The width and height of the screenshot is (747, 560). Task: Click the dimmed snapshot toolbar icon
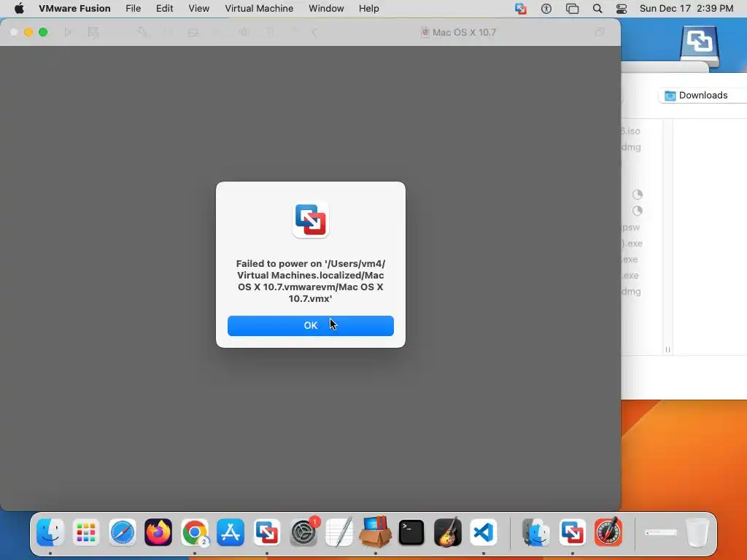click(93, 32)
